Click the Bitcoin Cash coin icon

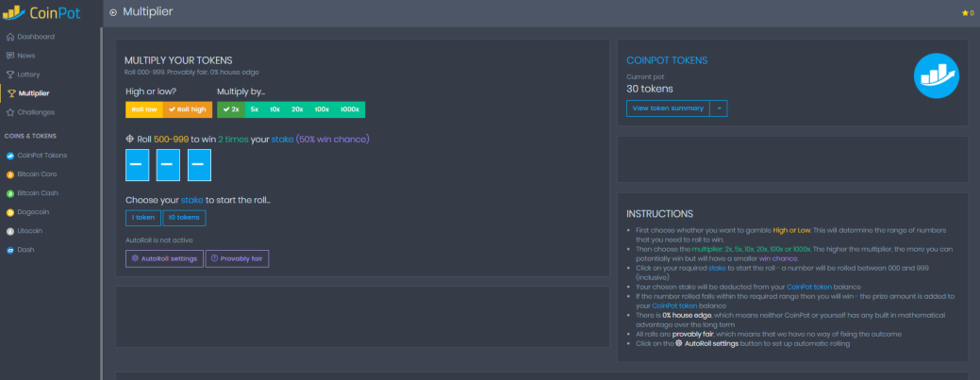(x=10, y=193)
